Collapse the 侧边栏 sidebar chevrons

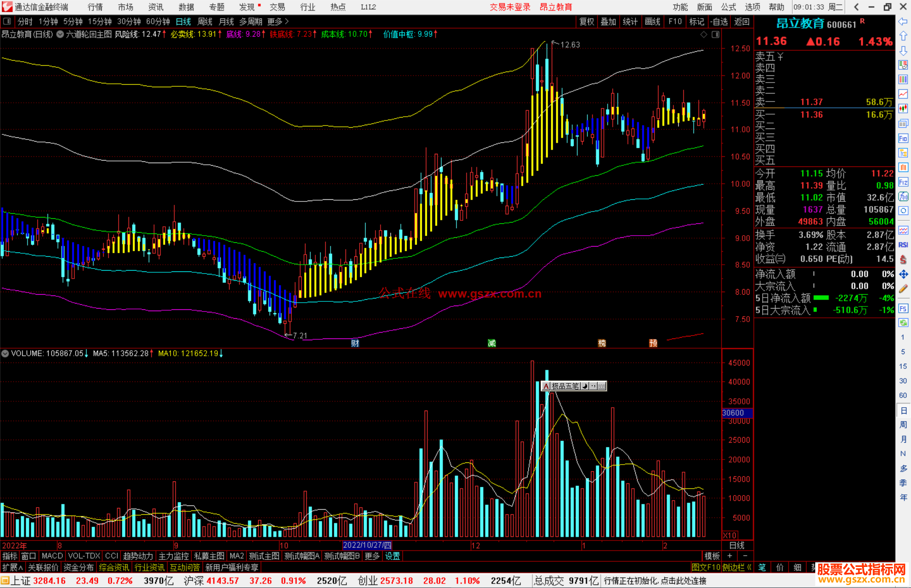click(x=749, y=567)
